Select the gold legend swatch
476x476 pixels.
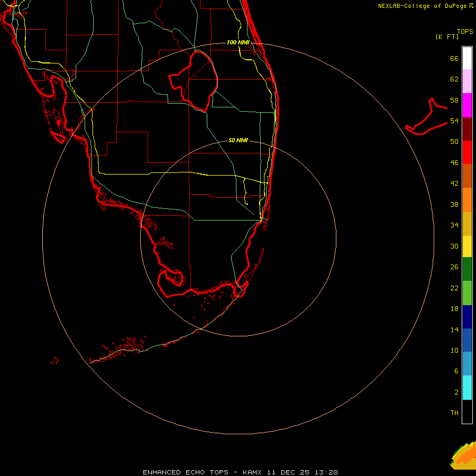(x=467, y=224)
